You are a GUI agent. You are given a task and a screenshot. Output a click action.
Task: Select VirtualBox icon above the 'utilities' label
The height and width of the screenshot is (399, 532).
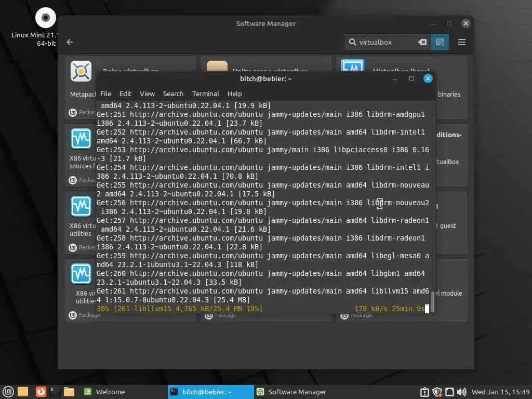click(81, 206)
